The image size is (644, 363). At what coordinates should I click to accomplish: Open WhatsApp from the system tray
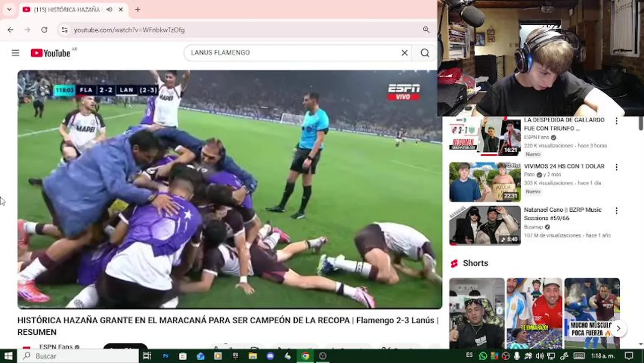483,356
